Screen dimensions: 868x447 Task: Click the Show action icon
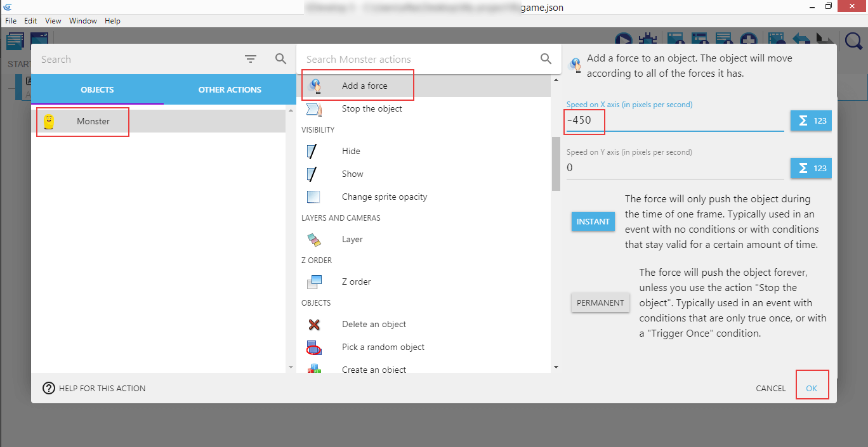313,174
